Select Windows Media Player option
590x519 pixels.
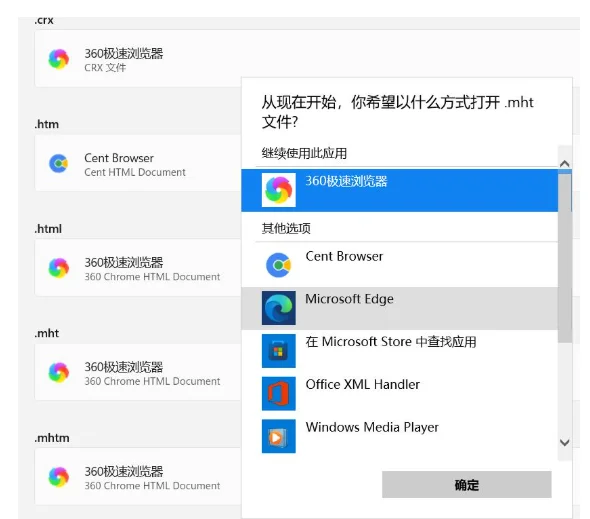pos(400,436)
